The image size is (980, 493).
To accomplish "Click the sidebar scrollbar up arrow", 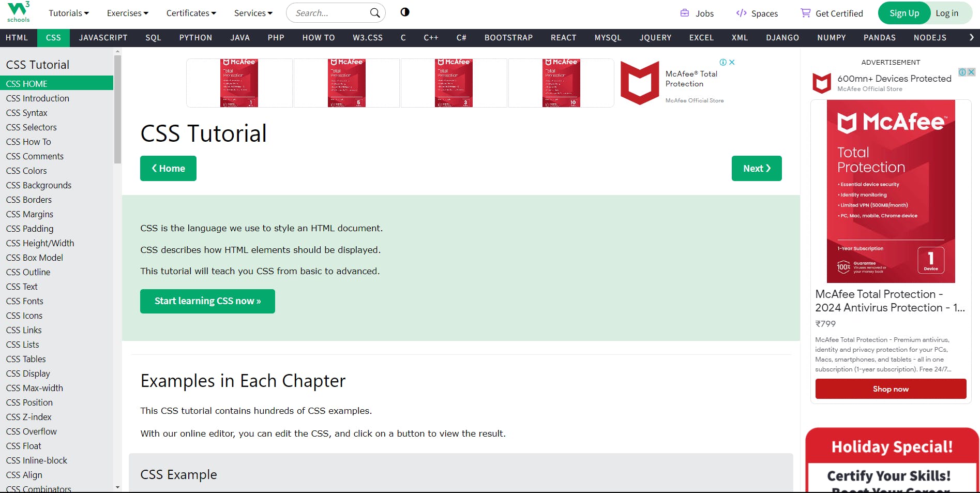I will [x=117, y=52].
